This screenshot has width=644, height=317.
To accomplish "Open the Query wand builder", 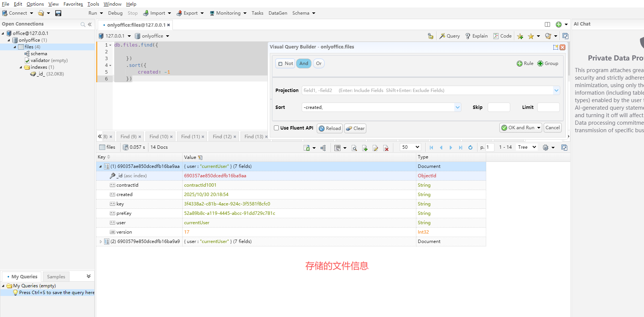I will tap(450, 36).
